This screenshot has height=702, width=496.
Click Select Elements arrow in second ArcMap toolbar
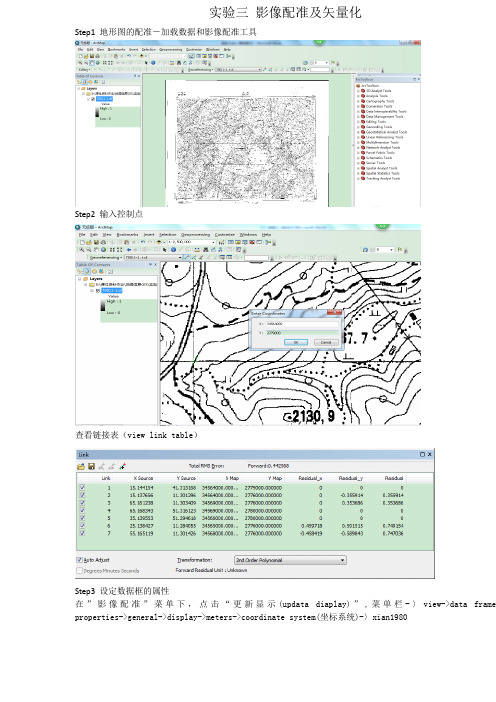(x=164, y=250)
